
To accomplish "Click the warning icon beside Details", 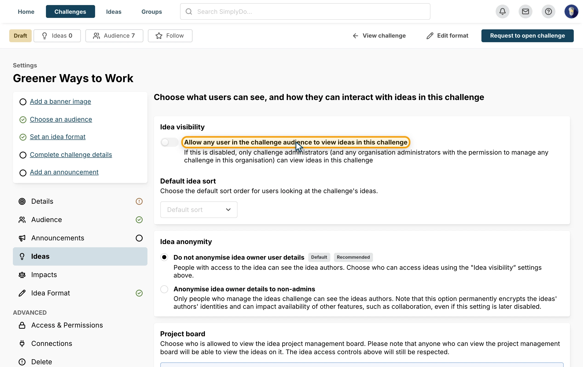I will (139, 201).
